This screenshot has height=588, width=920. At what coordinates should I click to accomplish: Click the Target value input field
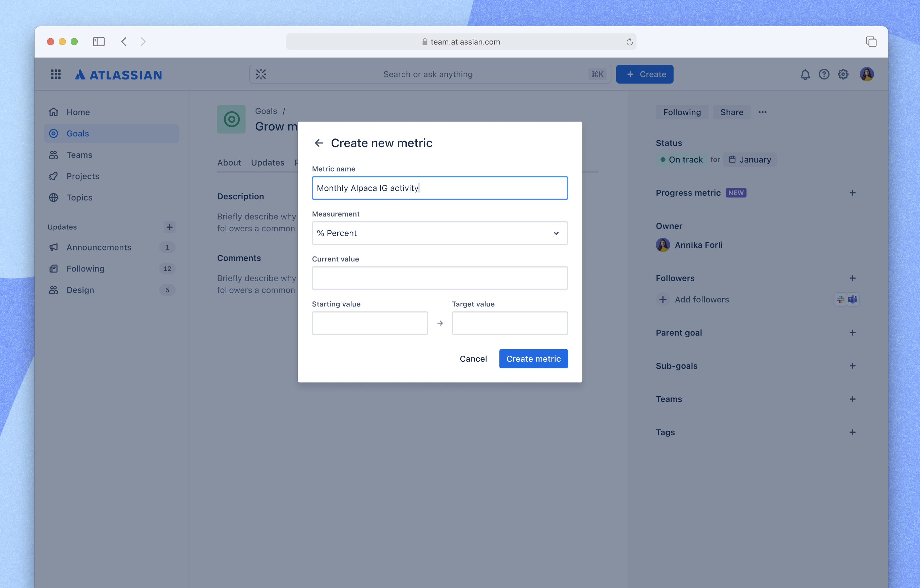[510, 323]
